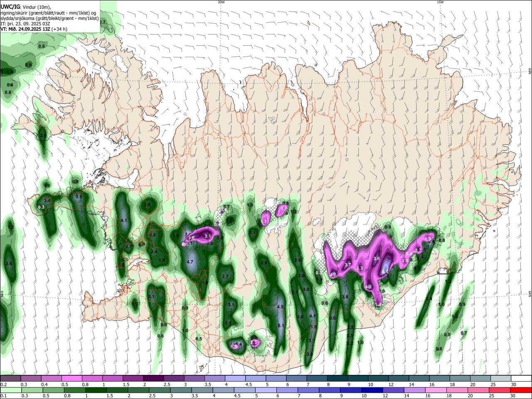Select lightest green swatch labeled 0.1 in bottom legend
The width and height of the screenshot is (532, 399).
pos(11,390)
